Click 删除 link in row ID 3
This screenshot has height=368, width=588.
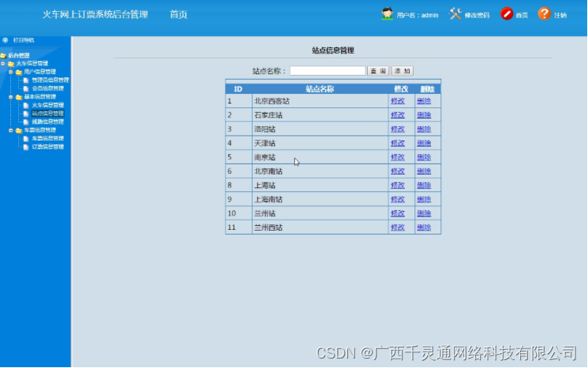coord(424,129)
